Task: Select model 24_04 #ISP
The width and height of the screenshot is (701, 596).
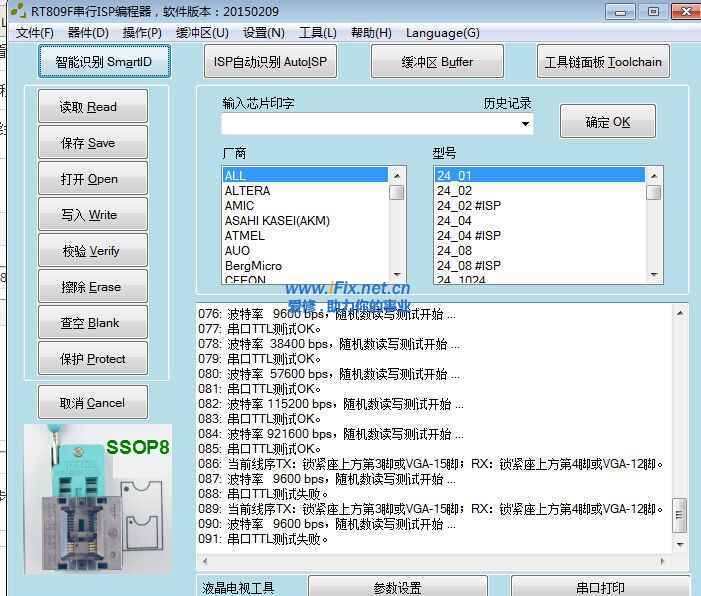Action: tap(540, 235)
